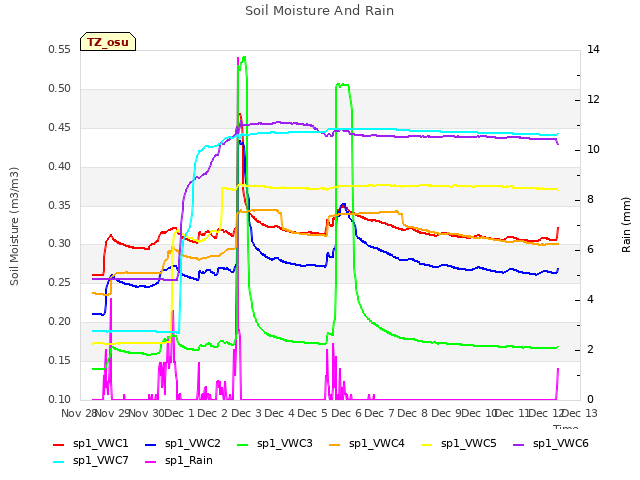Click the Nov 28 date label
The width and height of the screenshot is (640, 480).
click(x=79, y=413)
